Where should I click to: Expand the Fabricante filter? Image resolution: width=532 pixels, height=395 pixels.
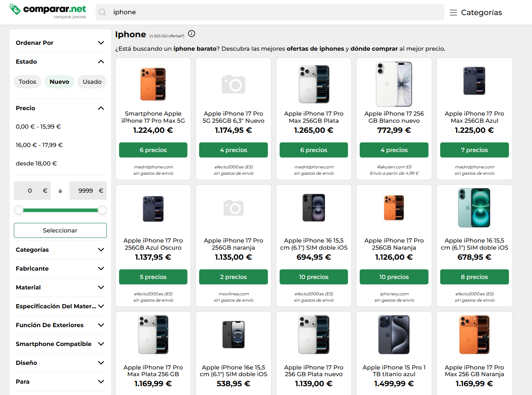click(x=60, y=268)
